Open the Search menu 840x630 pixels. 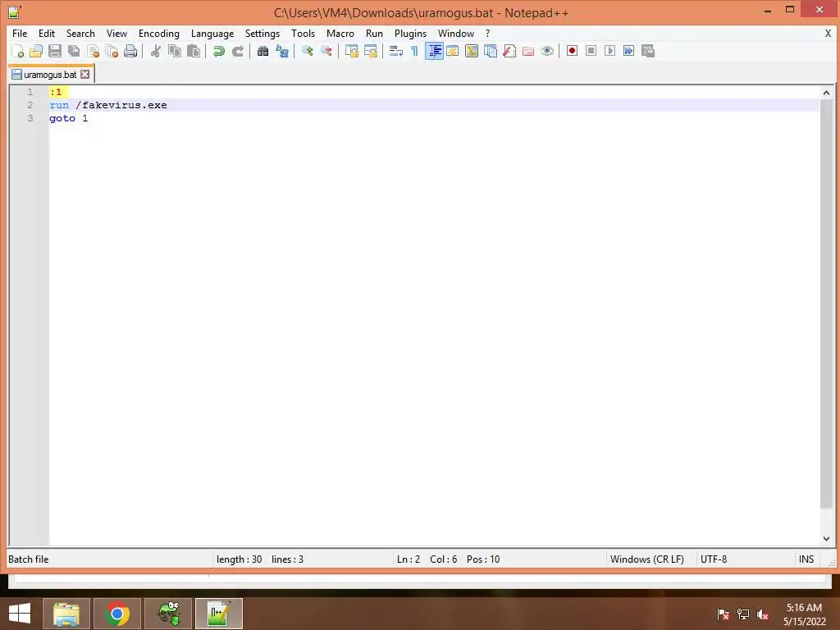[x=80, y=33]
